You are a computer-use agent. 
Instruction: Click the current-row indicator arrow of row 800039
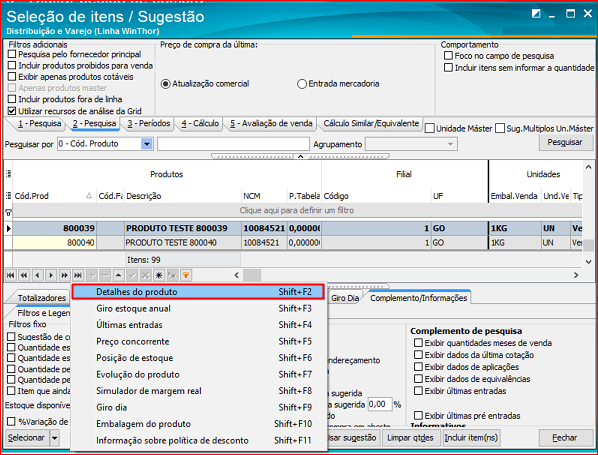pos(8,228)
